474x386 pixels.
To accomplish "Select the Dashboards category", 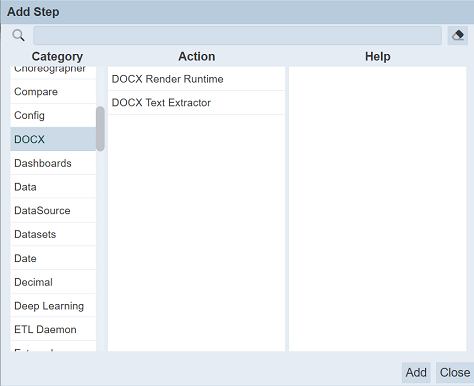I will tap(53, 163).
